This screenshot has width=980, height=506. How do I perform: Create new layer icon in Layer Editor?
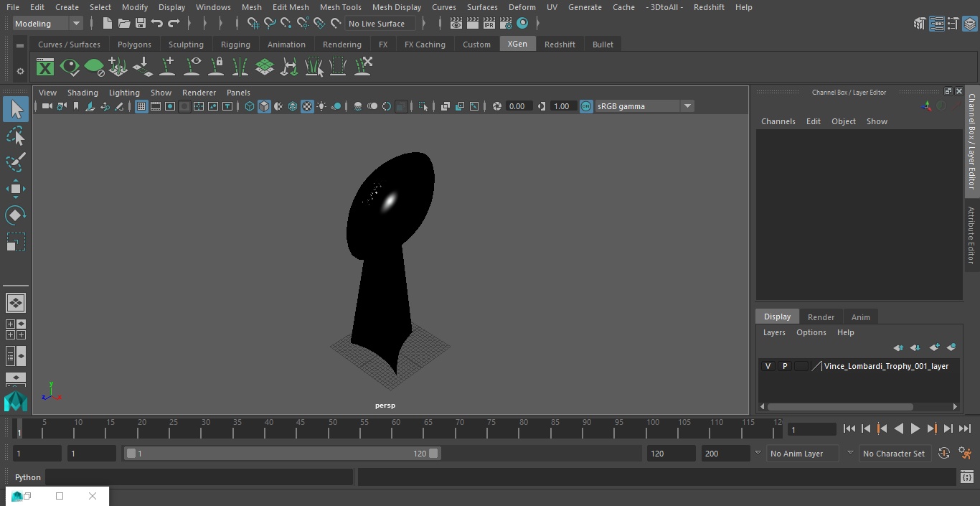coord(933,347)
